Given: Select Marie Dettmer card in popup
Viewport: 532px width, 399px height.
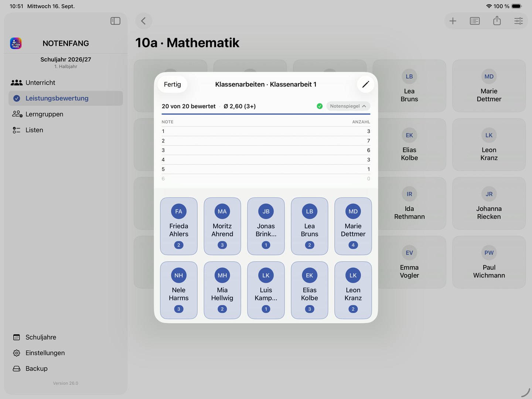Looking at the screenshot, I should pyautogui.click(x=353, y=226).
